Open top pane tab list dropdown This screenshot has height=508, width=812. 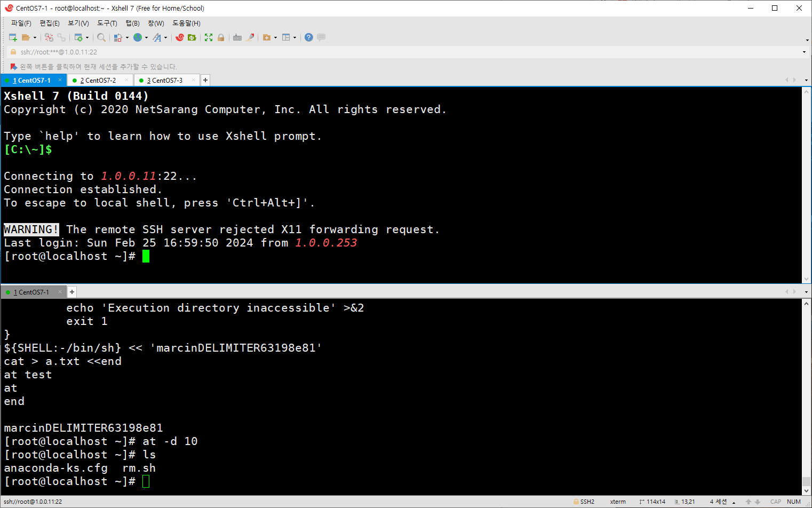click(x=806, y=80)
